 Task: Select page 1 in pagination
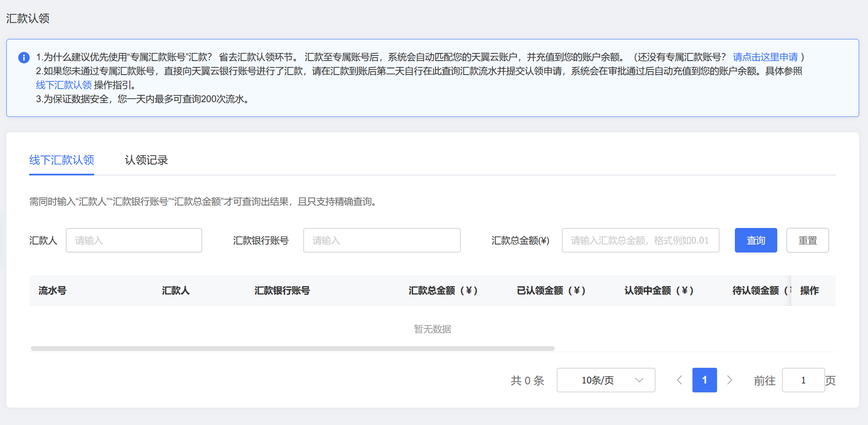704,380
